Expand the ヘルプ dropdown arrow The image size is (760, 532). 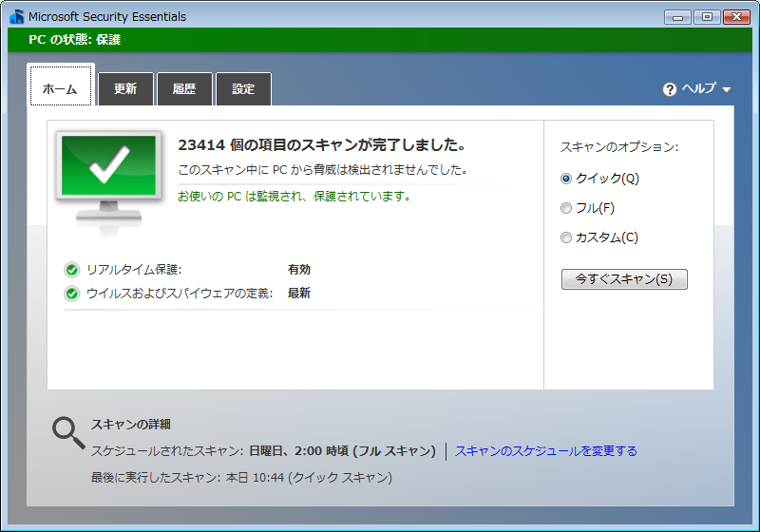click(726, 89)
